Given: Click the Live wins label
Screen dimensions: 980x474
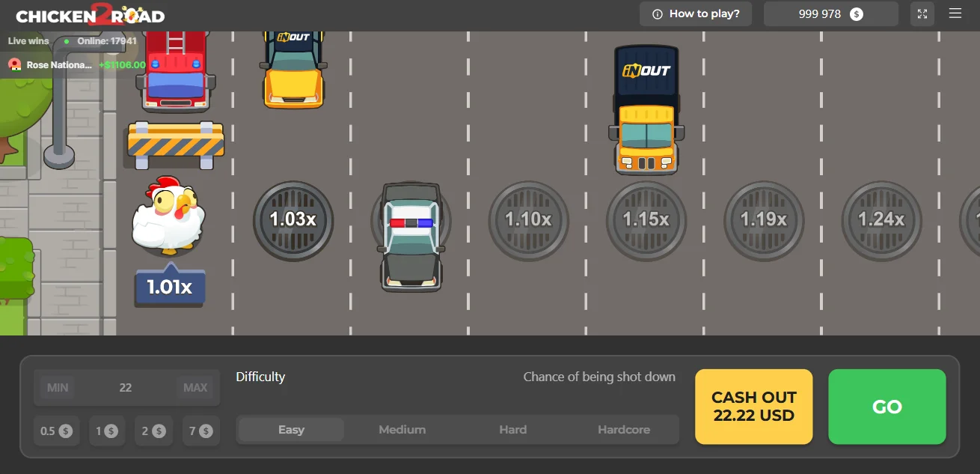Looking at the screenshot, I should [x=28, y=41].
